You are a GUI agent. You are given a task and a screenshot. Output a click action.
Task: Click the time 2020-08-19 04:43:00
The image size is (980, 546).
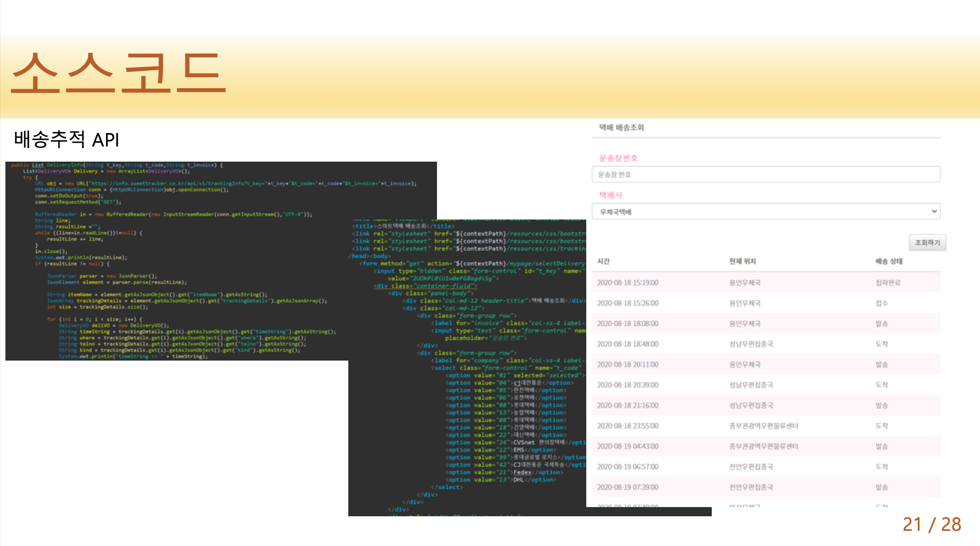pyautogui.click(x=627, y=447)
